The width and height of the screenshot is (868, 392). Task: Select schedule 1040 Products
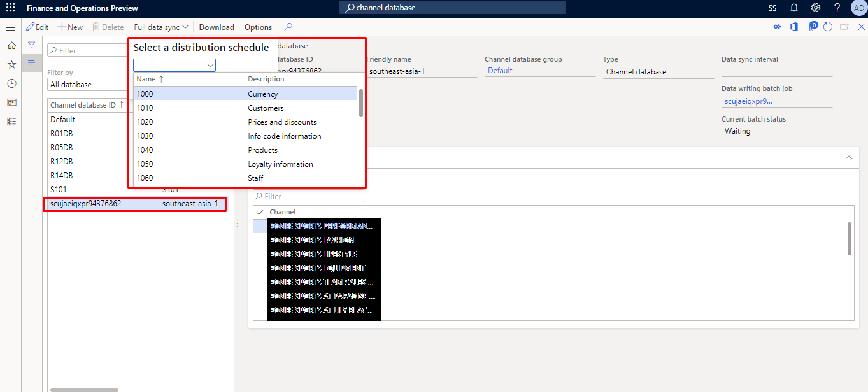tap(245, 150)
